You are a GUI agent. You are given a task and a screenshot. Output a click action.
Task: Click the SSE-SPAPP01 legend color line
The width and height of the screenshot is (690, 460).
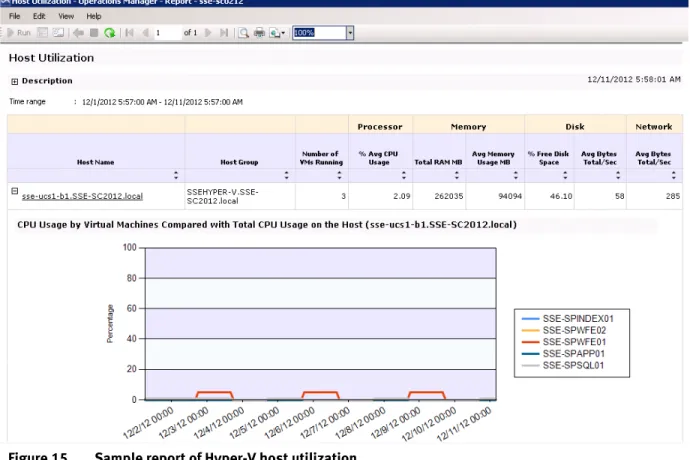tap(530, 354)
